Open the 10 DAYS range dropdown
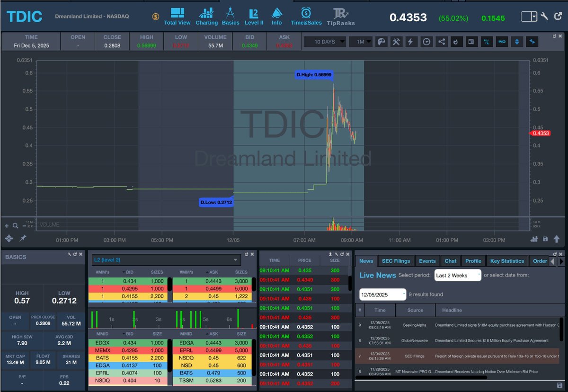The image size is (568, 392). [x=324, y=42]
